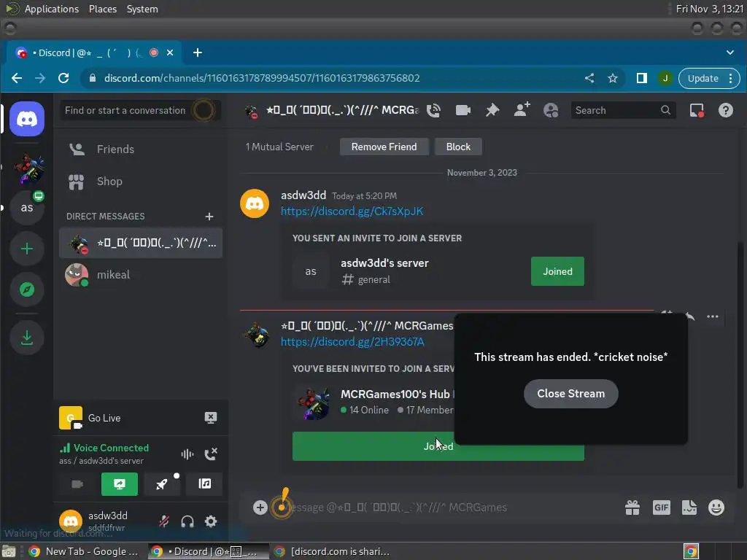Open MCRGames server icon in sidebar
Screen dimensions: 747x560
tap(28, 168)
